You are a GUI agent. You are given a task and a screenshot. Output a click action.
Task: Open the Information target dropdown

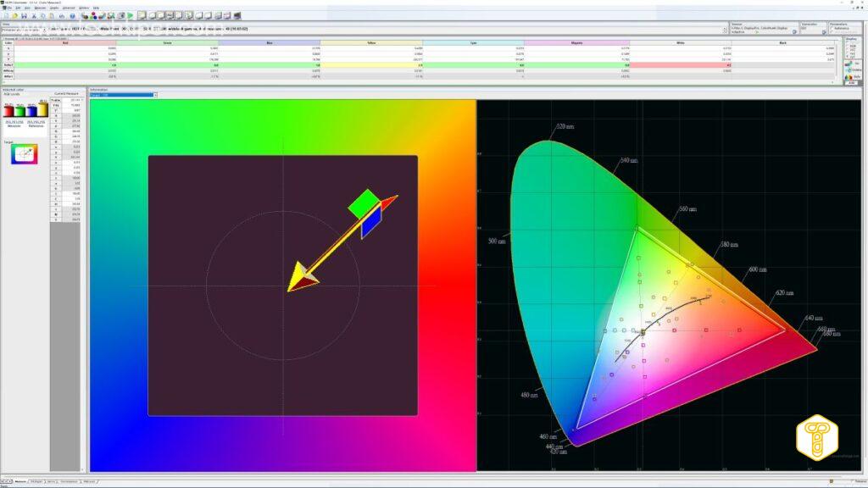[x=116, y=95]
